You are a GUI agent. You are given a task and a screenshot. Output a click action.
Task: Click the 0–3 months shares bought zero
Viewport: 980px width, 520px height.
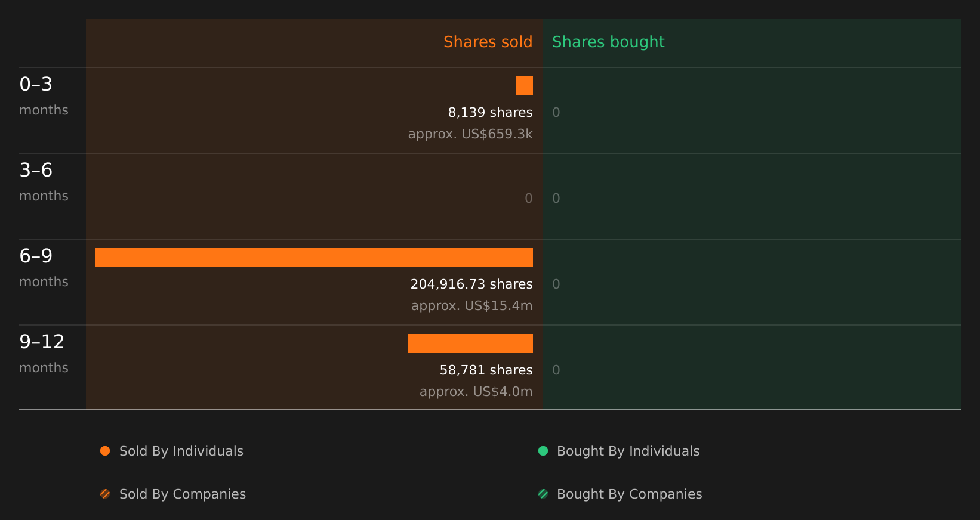point(556,112)
